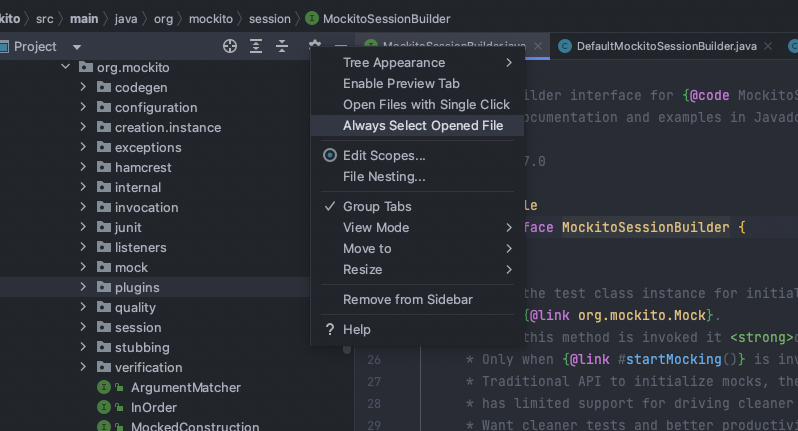798x431 pixels.
Task: Select Remove from Sidebar
Action: pyautogui.click(x=417, y=299)
